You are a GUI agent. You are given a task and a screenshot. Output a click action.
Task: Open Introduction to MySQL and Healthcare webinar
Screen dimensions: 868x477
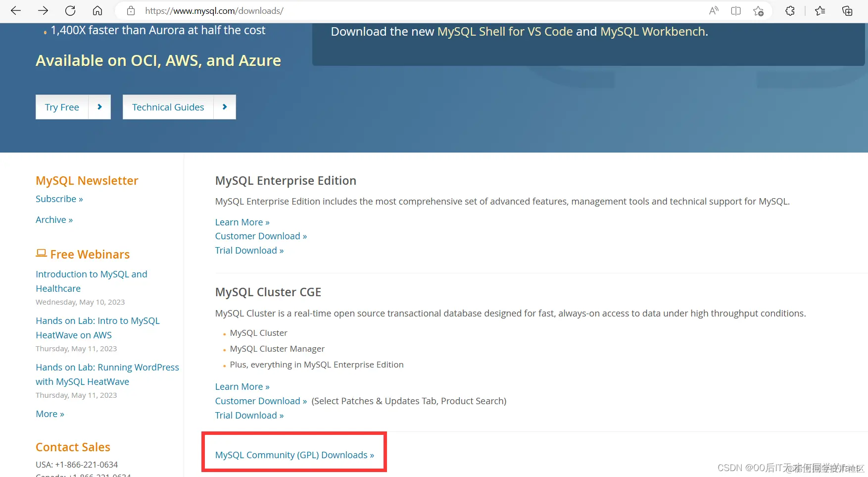click(x=92, y=281)
